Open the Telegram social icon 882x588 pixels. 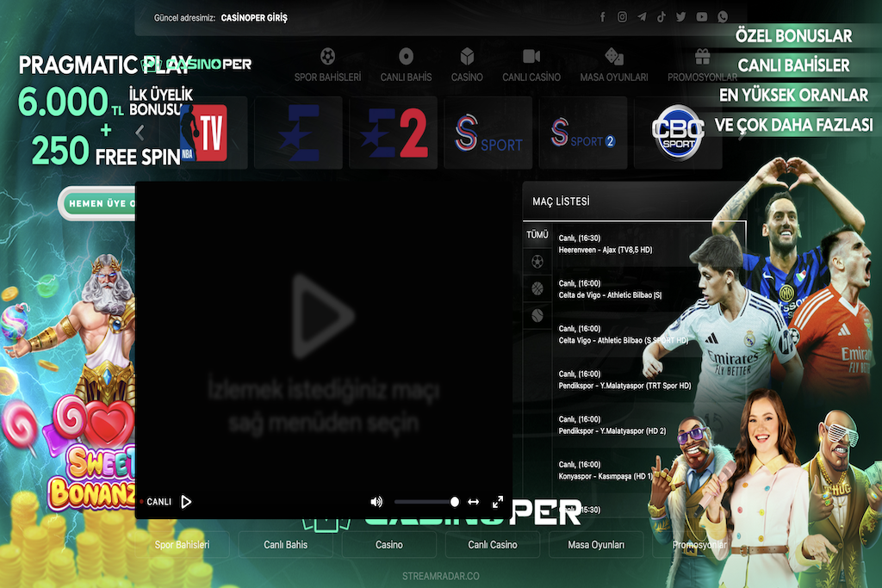click(x=642, y=17)
